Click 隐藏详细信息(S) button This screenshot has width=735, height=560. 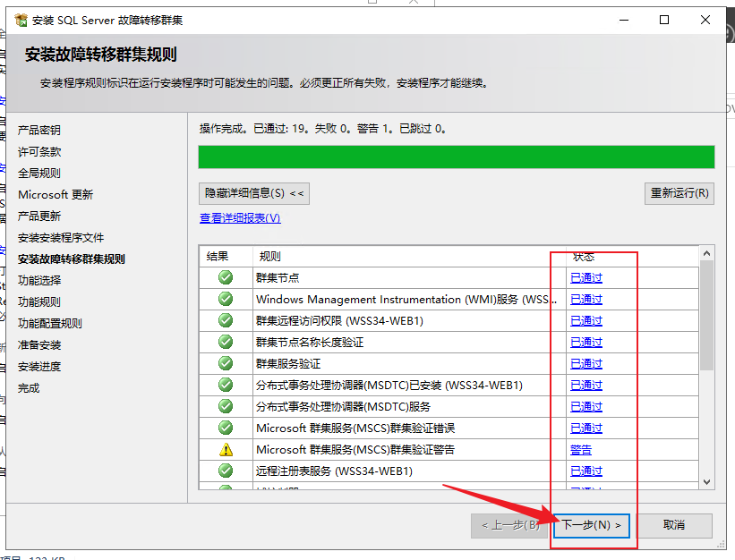(x=254, y=193)
